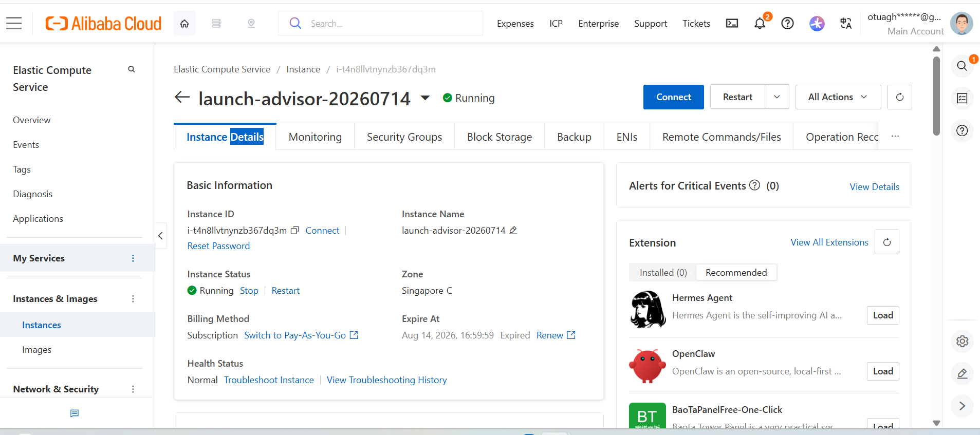
Task: Search within the Elastic Compute Service sidebar
Action: pos(132,69)
